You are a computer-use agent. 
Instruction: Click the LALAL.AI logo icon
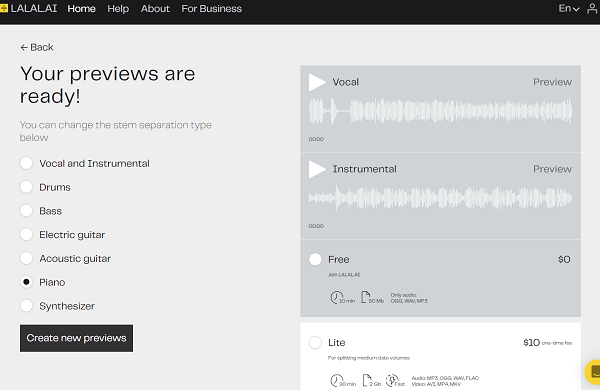[x=4, y=8]
